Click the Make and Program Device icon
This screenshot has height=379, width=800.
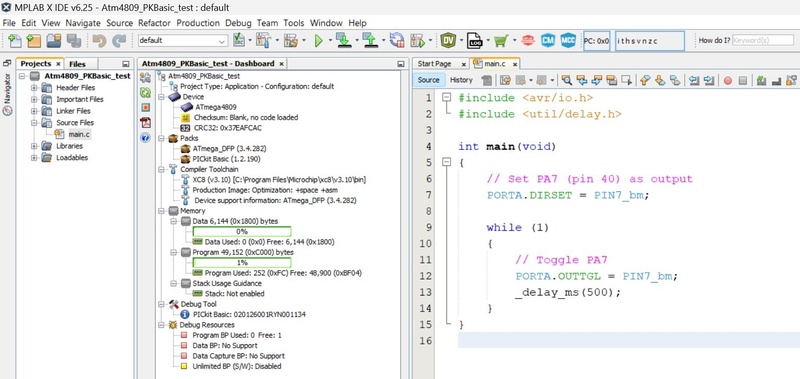click(344, 40)
